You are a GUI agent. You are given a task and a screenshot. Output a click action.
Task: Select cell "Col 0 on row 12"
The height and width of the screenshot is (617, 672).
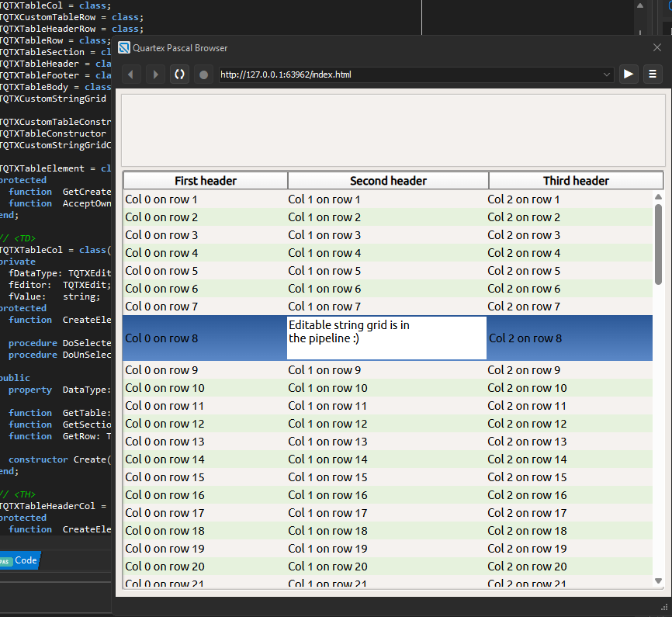click(165, 424)
